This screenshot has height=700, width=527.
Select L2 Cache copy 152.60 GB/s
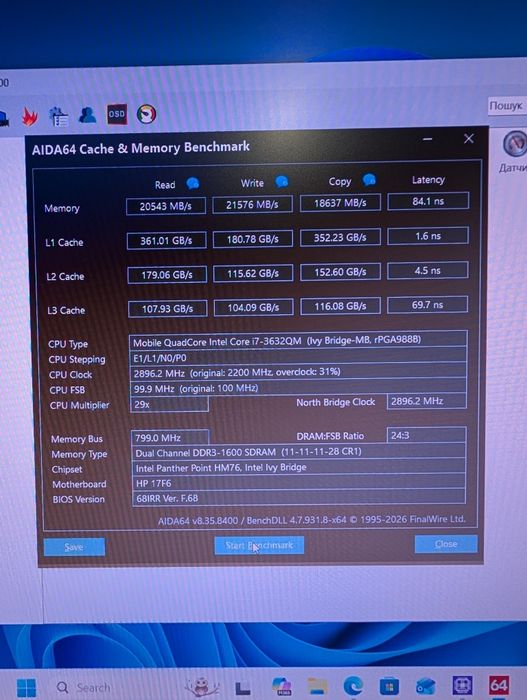340,272
